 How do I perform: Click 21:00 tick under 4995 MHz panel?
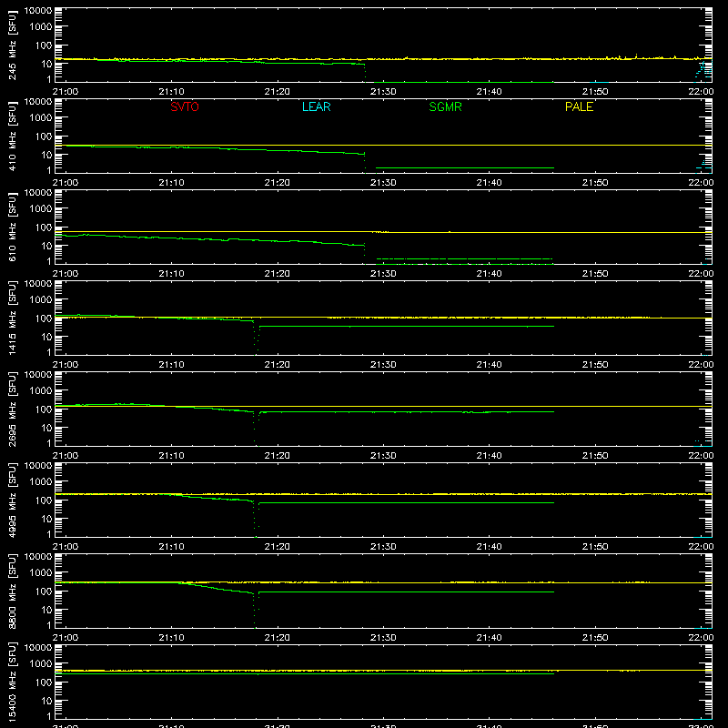(x=66, y=547)
